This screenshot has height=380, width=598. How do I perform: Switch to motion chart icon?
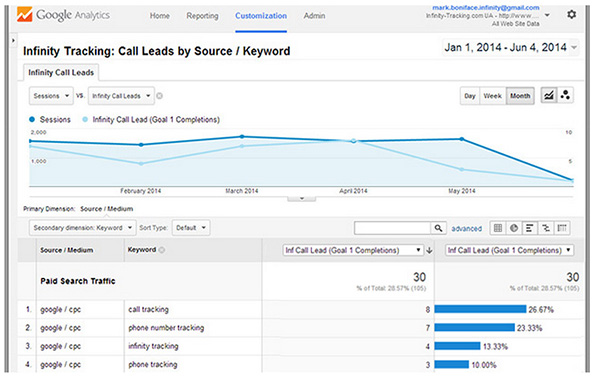(565, 96)
